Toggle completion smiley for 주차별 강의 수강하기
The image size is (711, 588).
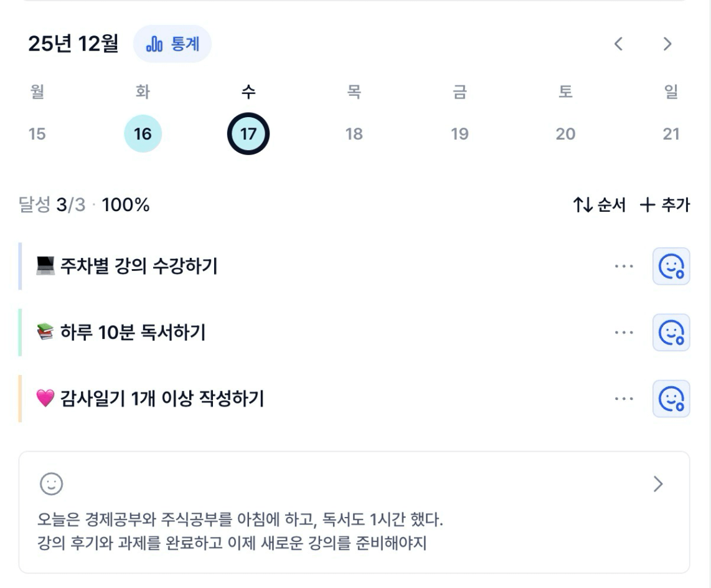[x=671, y=267]
